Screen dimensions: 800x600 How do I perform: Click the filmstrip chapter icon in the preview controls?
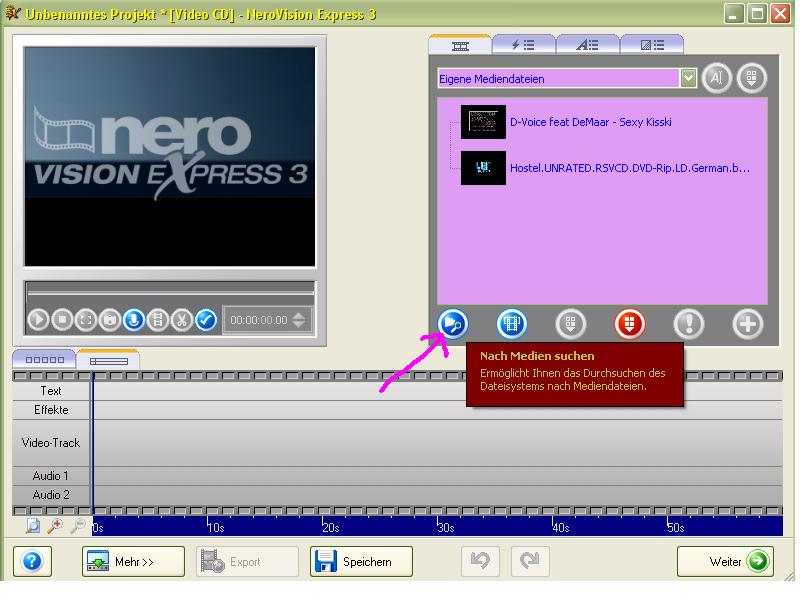(158, 320)
